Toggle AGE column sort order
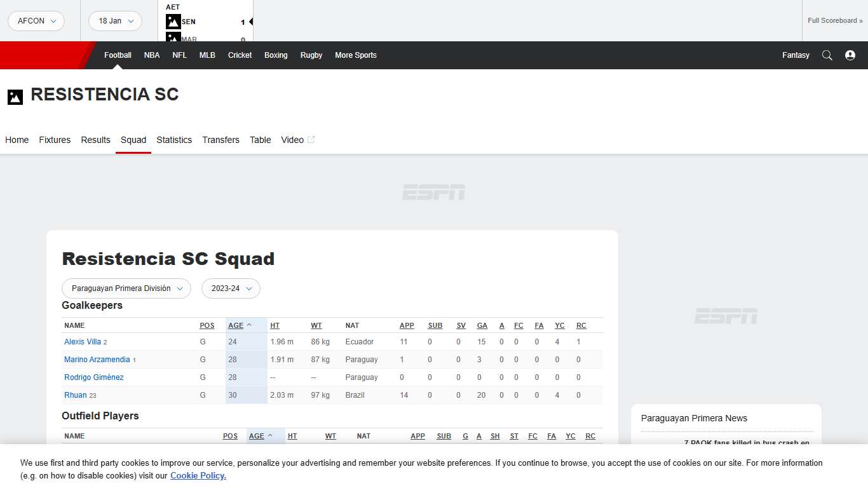 (x=236, y=325)
